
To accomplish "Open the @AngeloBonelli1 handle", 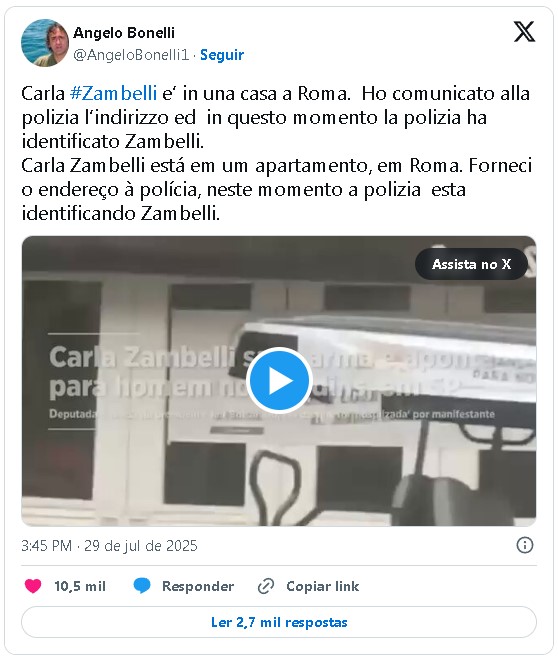I will coord(131,55).
